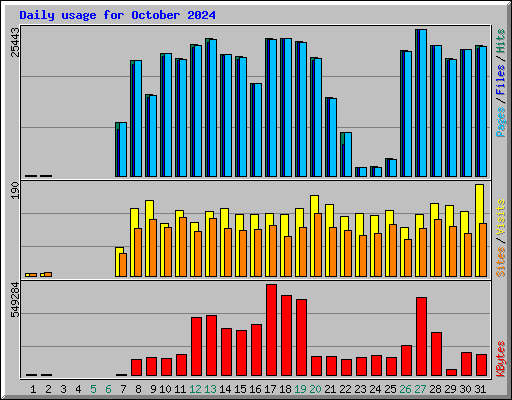This screenshot has height=400, width=512.
Task: Click green day 6 label
Action: point(108,389)
